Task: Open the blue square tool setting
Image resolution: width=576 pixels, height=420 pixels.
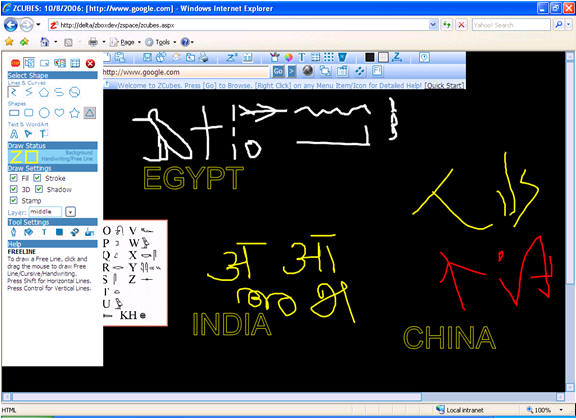Action: 59,232
